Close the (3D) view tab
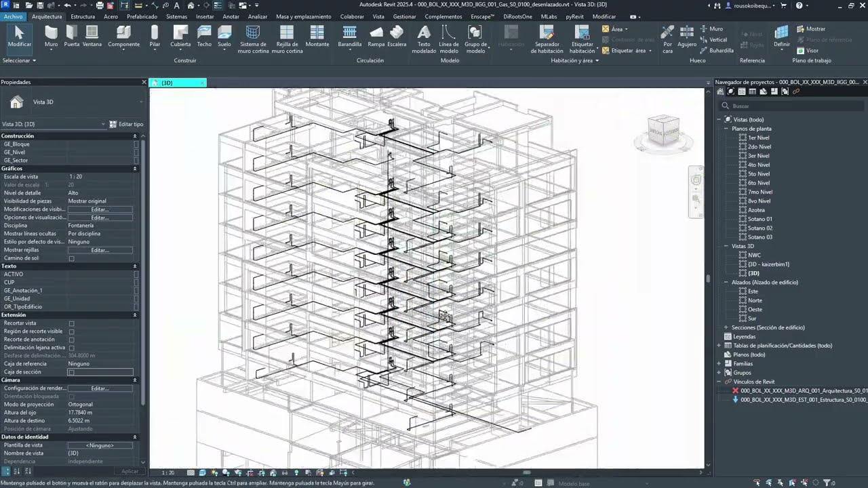This screenshot has width=868, height=488. click(201, 83)
